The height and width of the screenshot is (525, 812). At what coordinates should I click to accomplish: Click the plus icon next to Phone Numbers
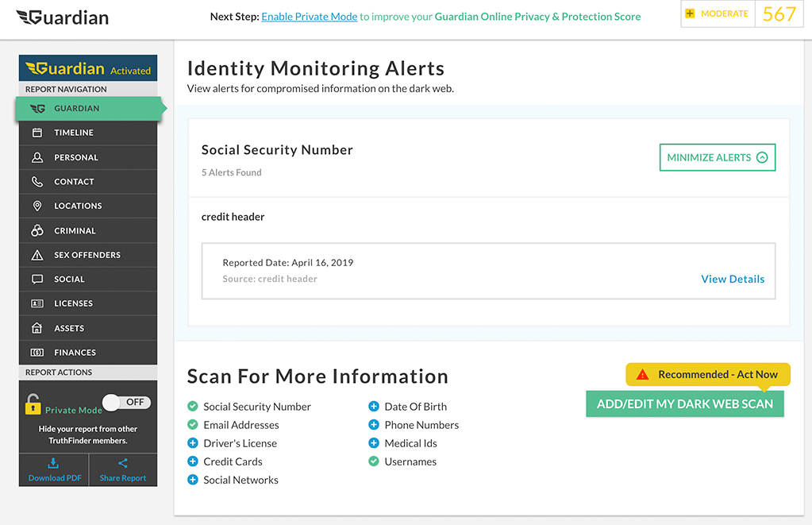coord(373,425)
